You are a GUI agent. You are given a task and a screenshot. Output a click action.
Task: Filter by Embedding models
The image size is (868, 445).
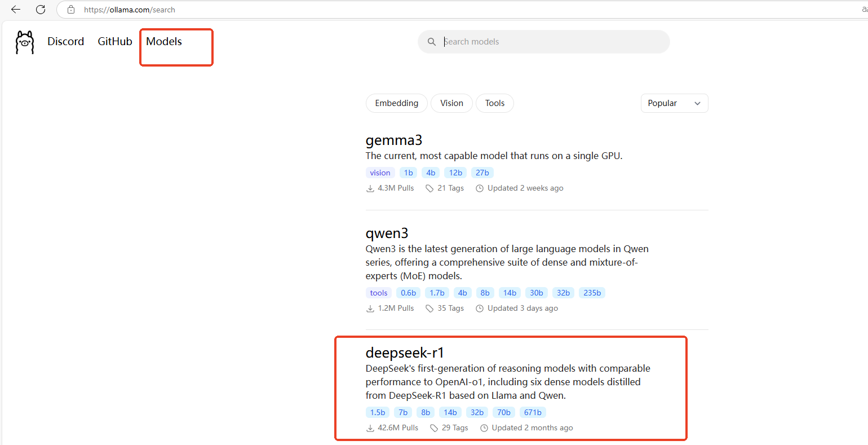click(397, 103)
